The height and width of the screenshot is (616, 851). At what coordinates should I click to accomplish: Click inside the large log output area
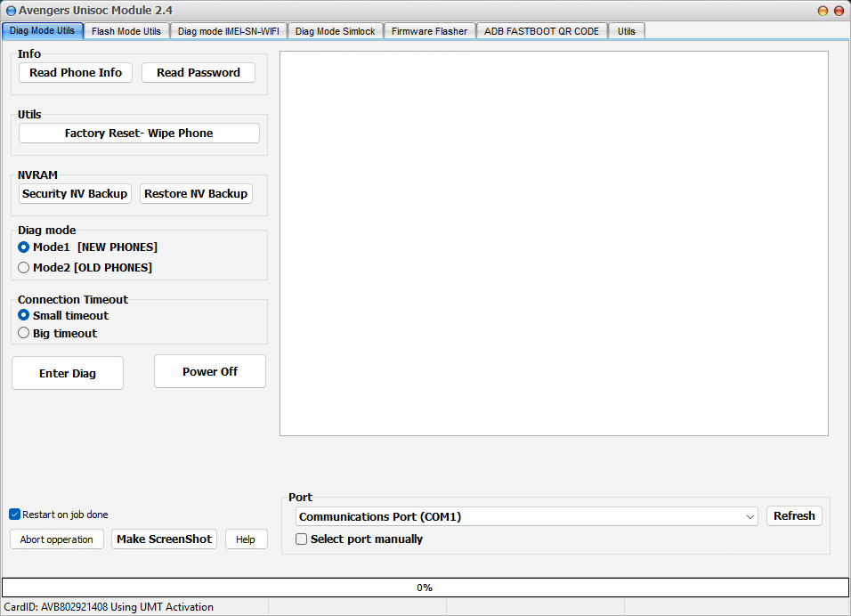[554, 244]
